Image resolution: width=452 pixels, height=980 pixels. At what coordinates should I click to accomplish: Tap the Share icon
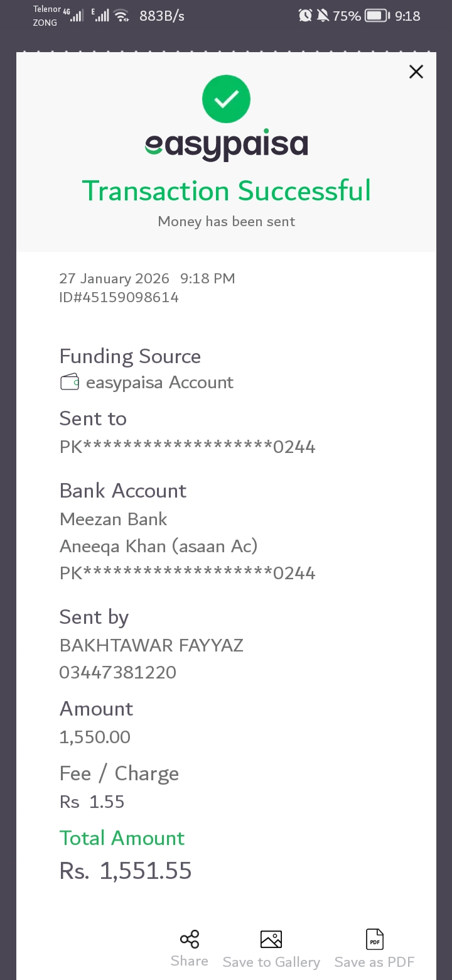190,940
